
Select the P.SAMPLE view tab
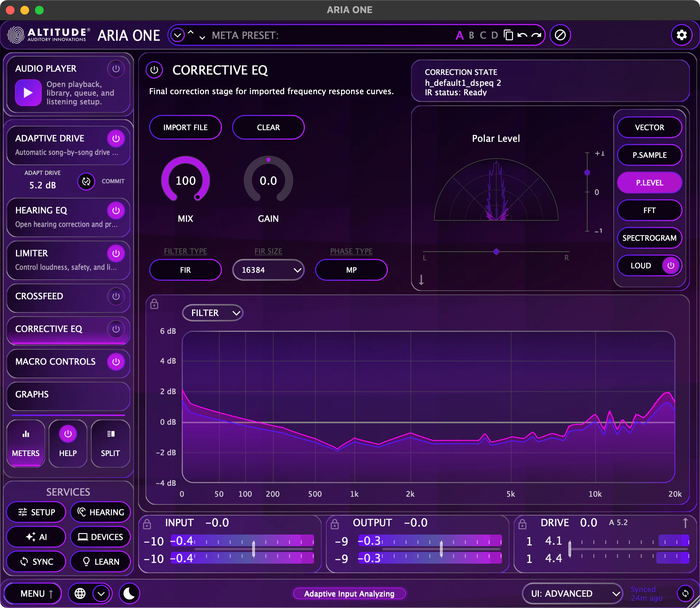click(x=649, y=155)
